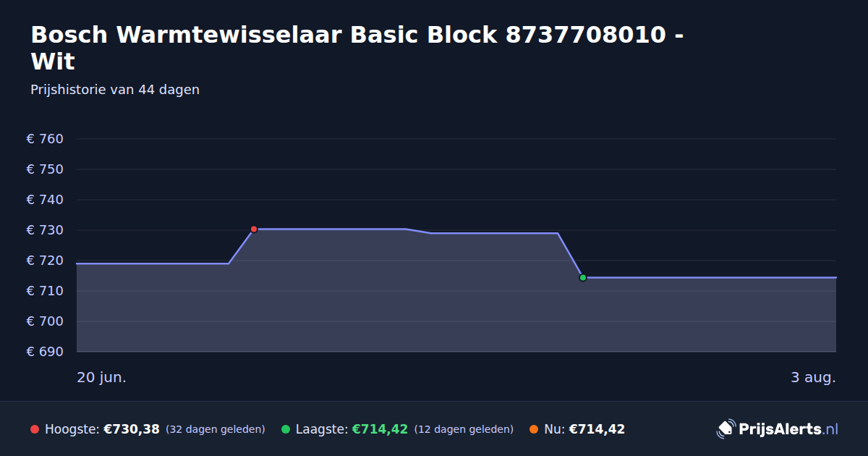Viewport: 868px width, 456px height.
Task: Click the € 730 axis label
Action: [45, 230]
